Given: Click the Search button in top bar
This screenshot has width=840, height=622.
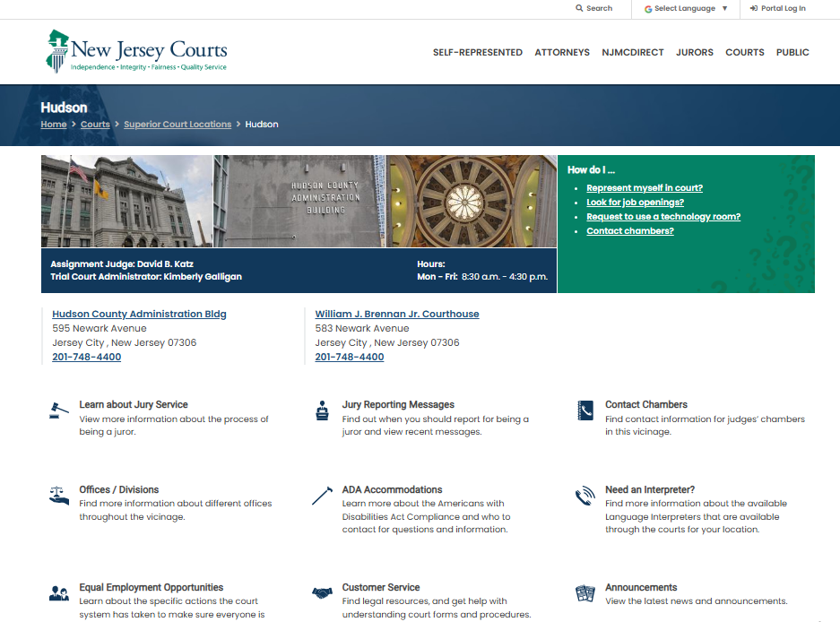Looking at the screenshot, I should tap(594, 9).
